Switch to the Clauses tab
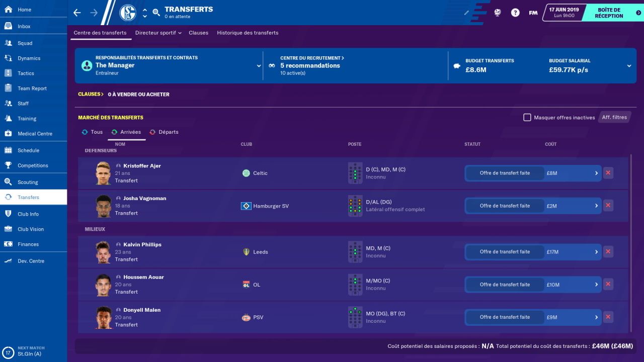Viewport: 644px width, 362px height. tap(198, 33)
